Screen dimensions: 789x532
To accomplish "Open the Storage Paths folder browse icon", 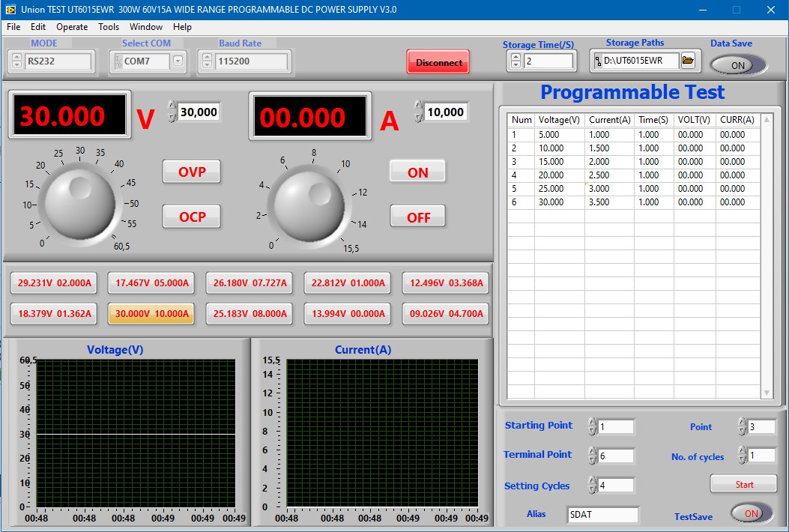I will click(x=688, y=61).
